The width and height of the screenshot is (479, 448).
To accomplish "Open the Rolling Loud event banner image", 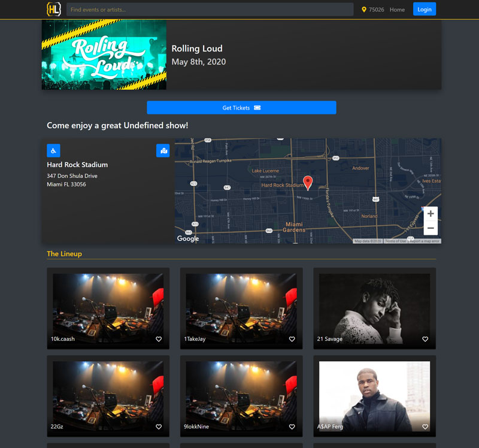I will (104, 55).
